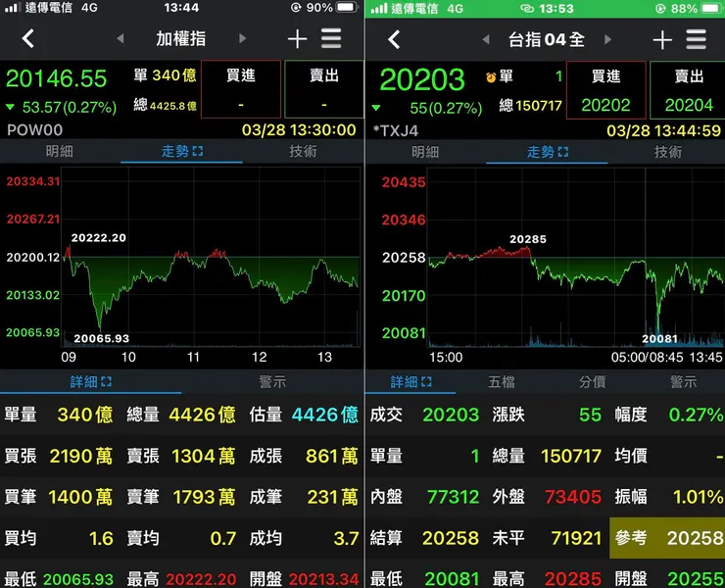Image resolution: width=725 pixels, height=588 pixels.
Task: Add 台指04全 with the plus icon
Action: pyautogui.click(x=662, y=40)
